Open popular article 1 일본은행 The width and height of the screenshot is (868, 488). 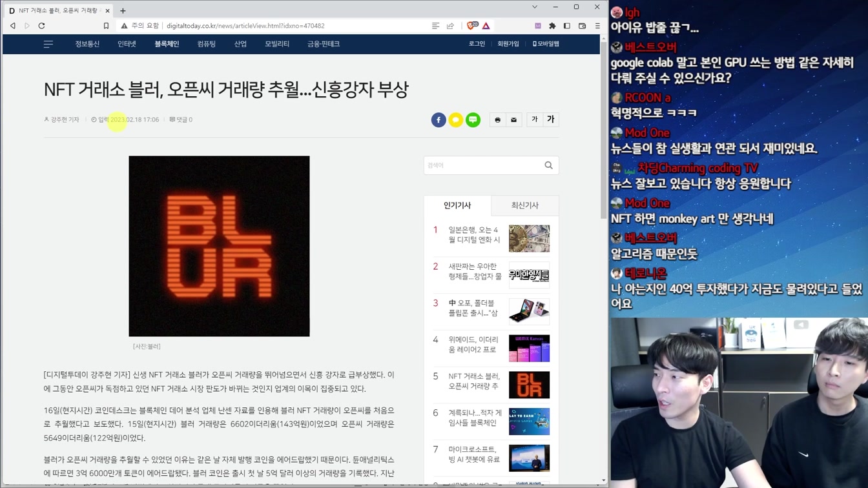tap(475, 235)
